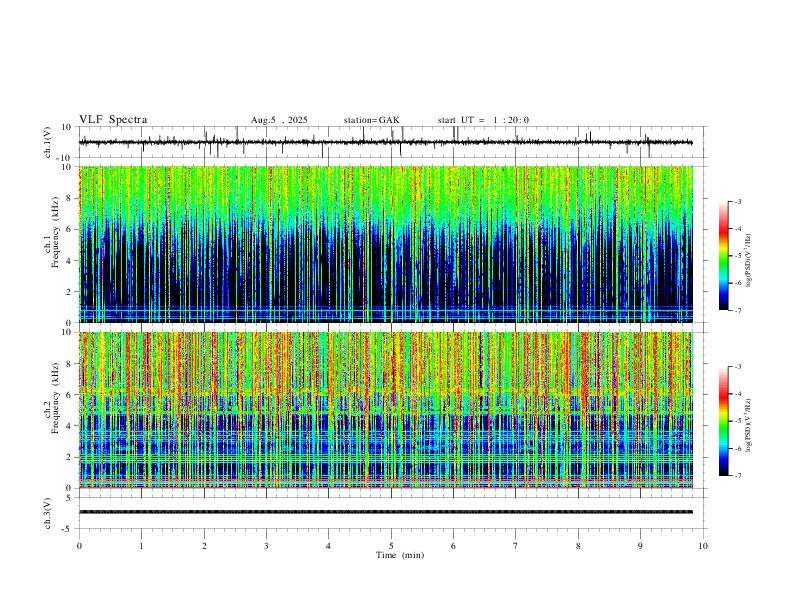Screen dimensions: 792x612
Task: Click the "station=GAK" header label
Action: (371, 120)
